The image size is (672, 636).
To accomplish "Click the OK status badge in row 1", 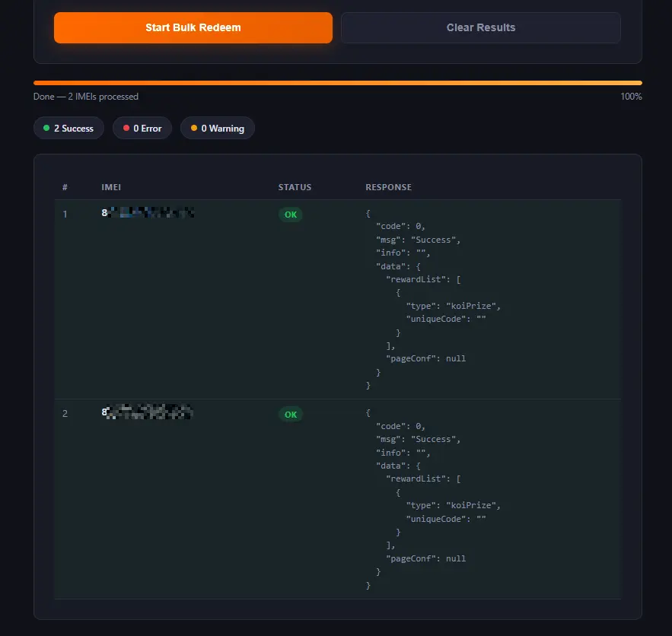I will coord(291,214).
